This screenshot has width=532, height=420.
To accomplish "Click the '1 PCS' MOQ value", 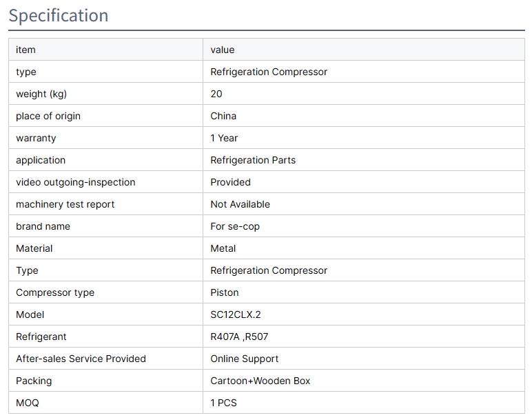I will pos(223,403).
